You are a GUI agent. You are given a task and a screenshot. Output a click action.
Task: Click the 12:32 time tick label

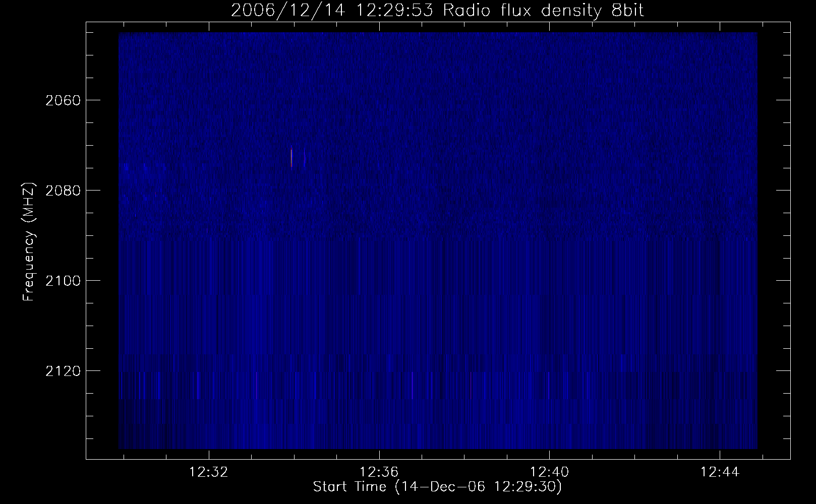click(209, 472)
